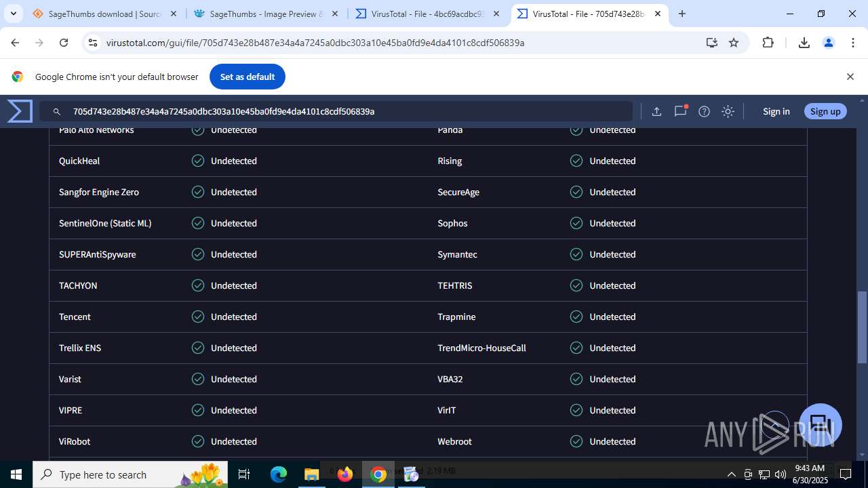Viewport: 868px width, 488px height.
Task: Click the browser back arrow
Action: (x=15, y=43)
